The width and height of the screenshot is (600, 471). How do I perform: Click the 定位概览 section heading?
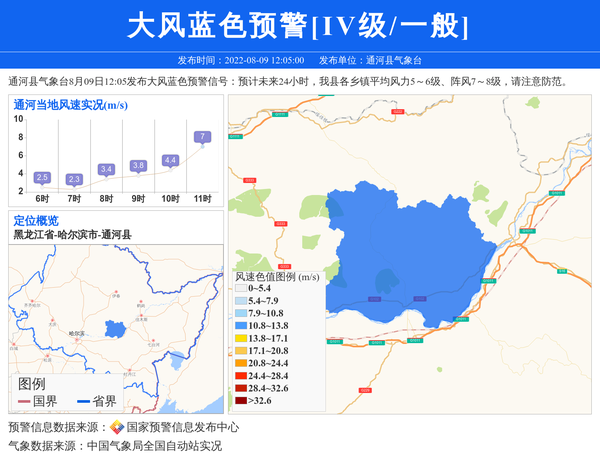[36, 221]
